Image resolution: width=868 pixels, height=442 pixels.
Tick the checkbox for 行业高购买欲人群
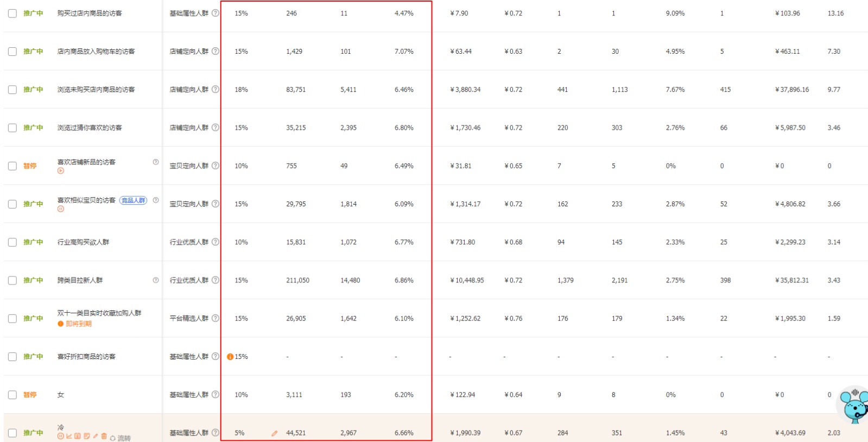[x=12, y=242]
